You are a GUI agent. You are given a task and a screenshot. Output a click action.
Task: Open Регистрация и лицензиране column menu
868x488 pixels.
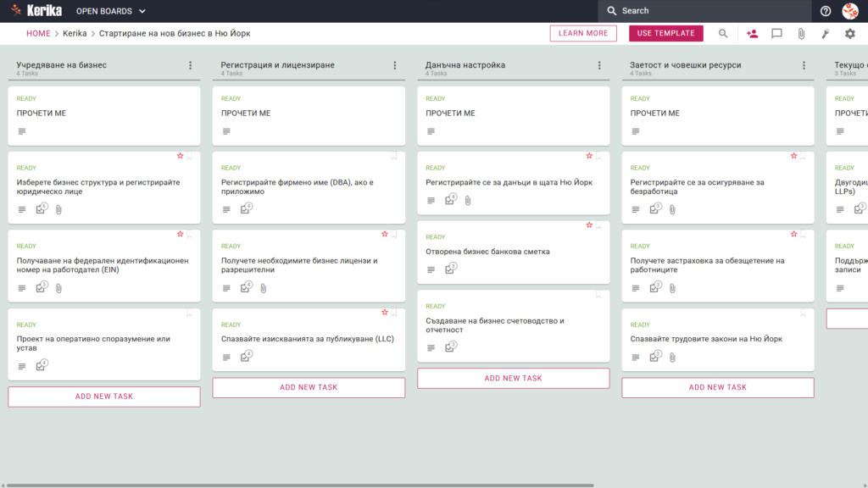(395, 65)
